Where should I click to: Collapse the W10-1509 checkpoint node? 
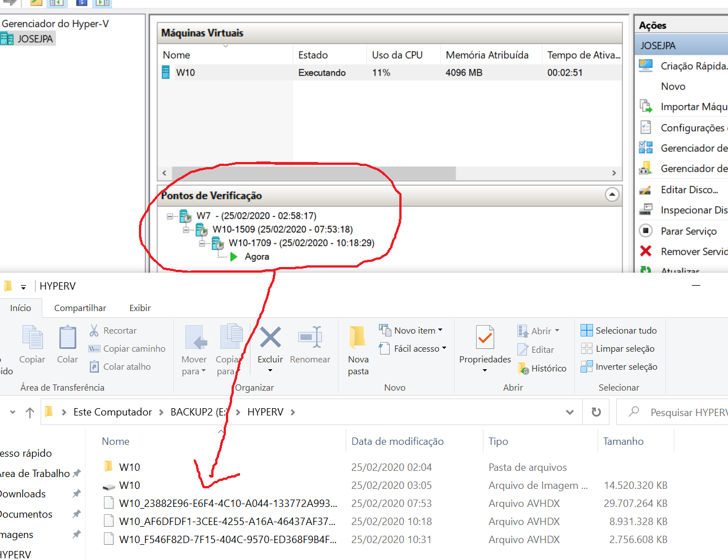pos(186,230)
